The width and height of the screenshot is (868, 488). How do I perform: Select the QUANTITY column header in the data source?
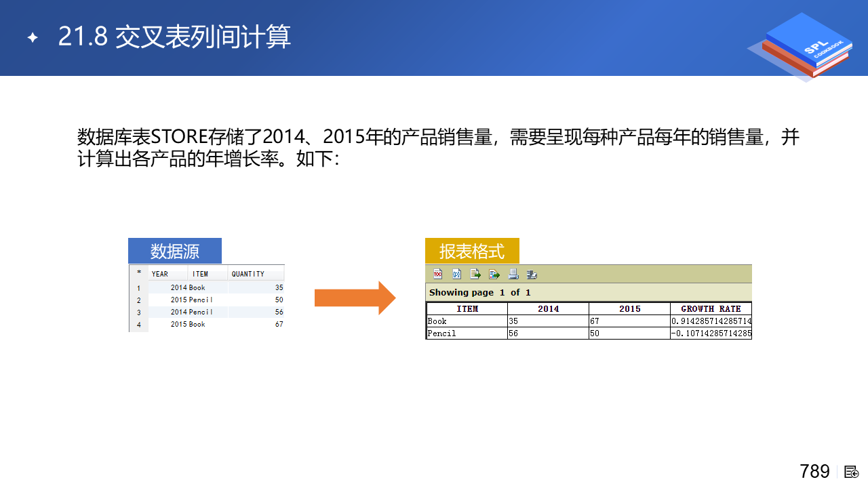256,273
